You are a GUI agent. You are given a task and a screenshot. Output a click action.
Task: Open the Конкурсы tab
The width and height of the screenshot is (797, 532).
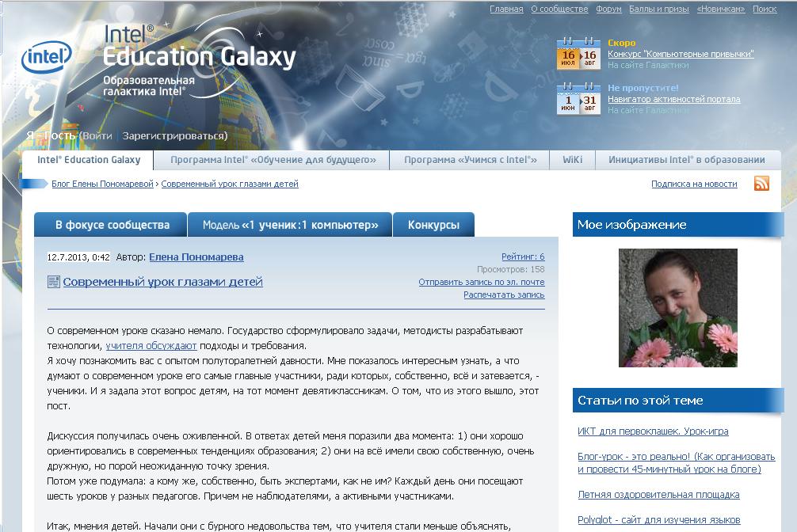point(433,225)
